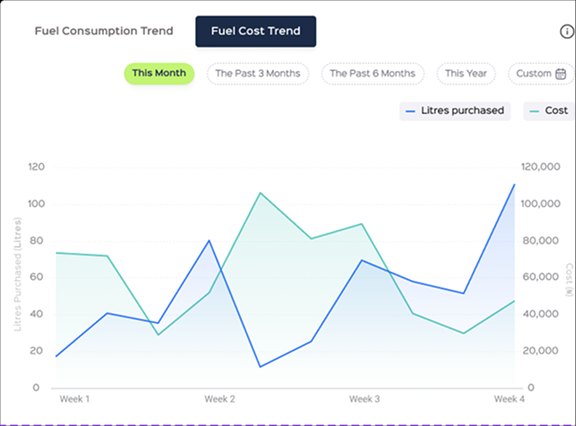Open the Custom date range picker
Screen dimensions: 576x426
[541, 73]
